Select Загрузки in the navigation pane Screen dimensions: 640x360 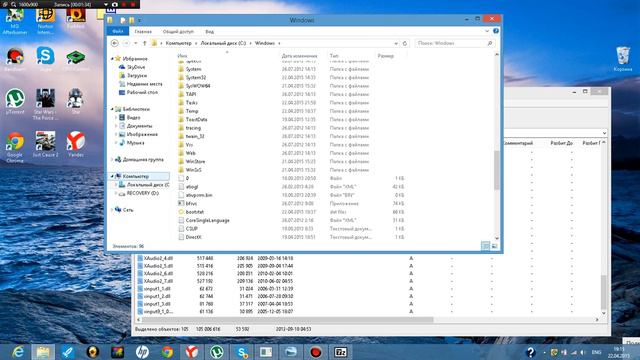136,76
